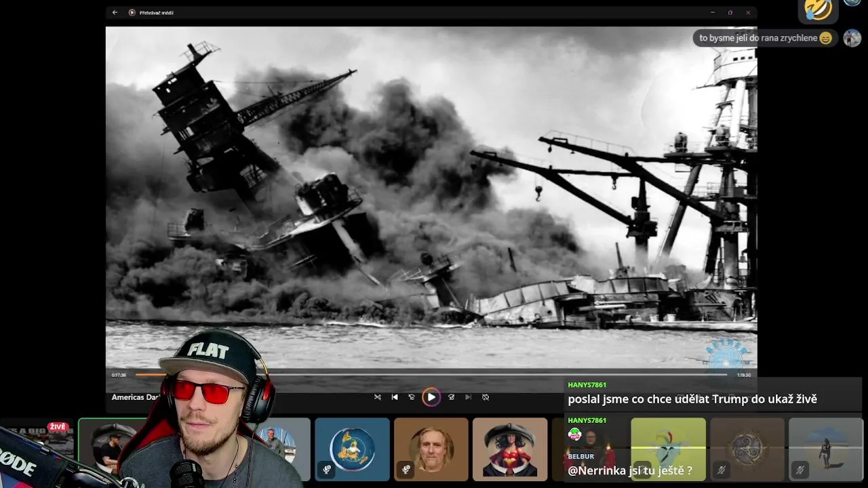Click muted mic icon on beach person tile
This screenshot has width=868, height=488.
[800, 469]
